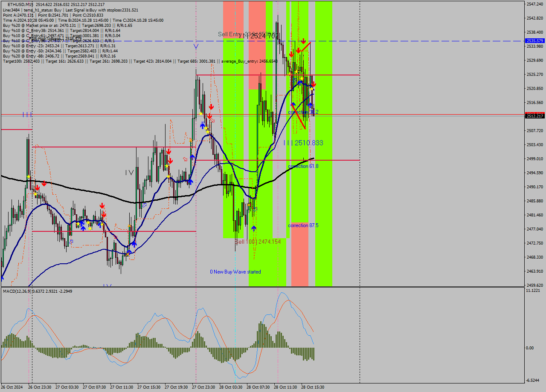Image resolution: width=546 pixels, height=392 pixels.
Task: Click the 'Sell 100 | 2474.154' label
Action: (258, 242)
